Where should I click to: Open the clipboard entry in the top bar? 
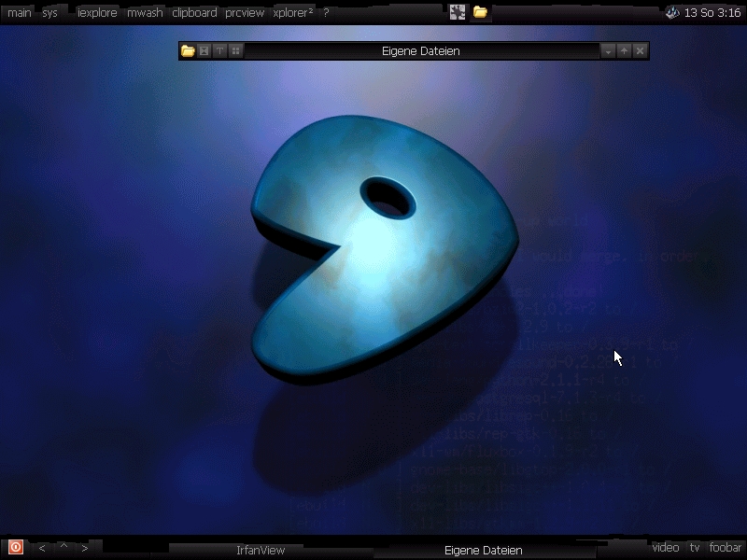coord(194,13)
